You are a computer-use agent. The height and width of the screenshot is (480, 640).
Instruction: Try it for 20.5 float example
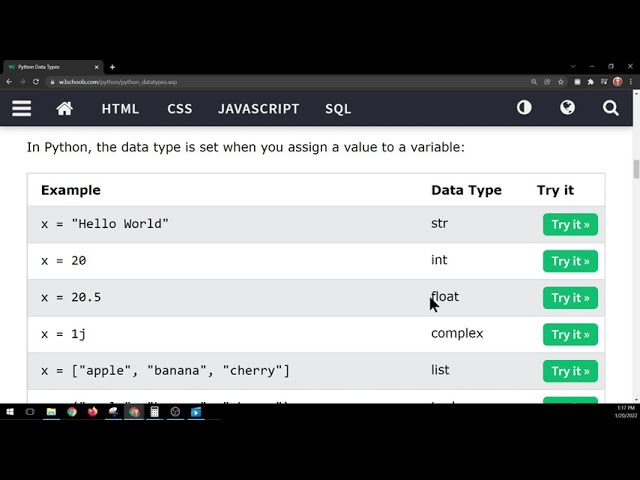coord(570,298)
